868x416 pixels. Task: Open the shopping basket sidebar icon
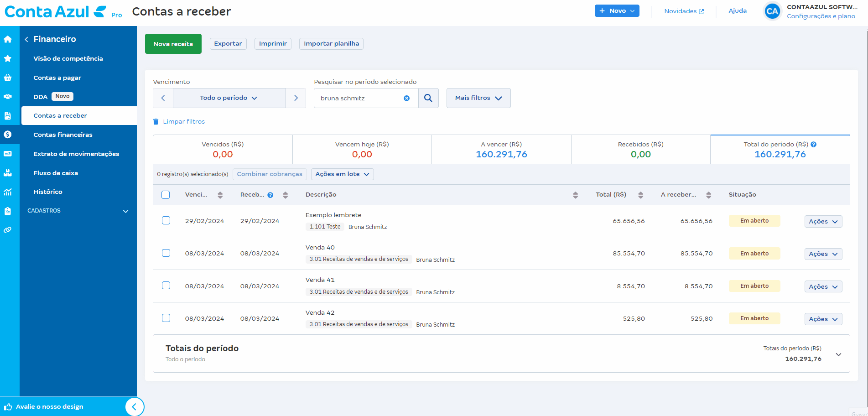tap(8, 78)
